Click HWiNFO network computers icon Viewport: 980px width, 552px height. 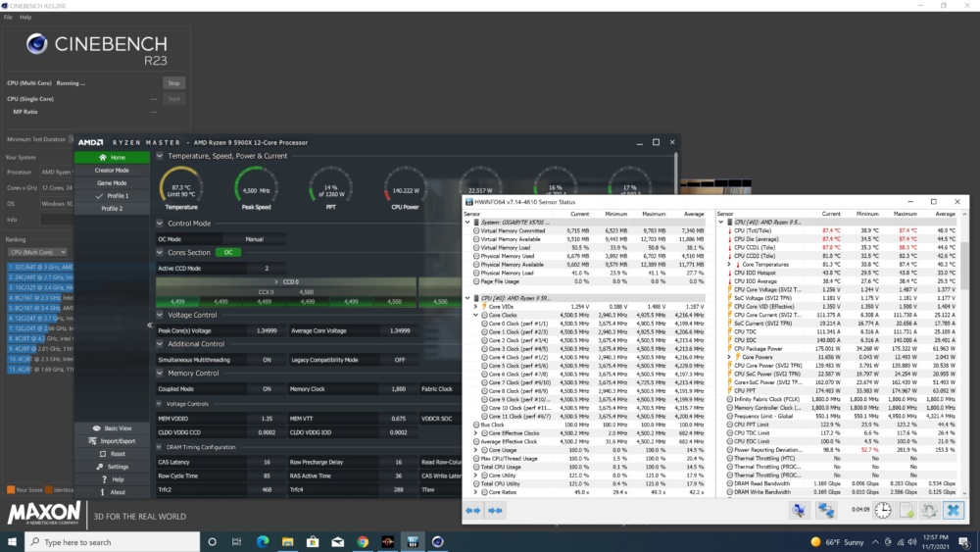826,510
